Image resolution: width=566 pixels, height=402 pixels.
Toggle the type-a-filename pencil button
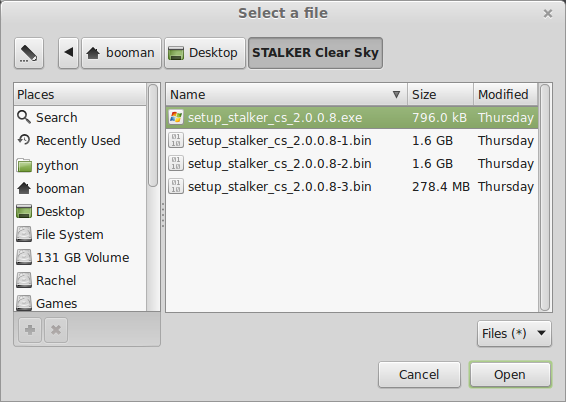pyautogui.click(x=29, y=53)
